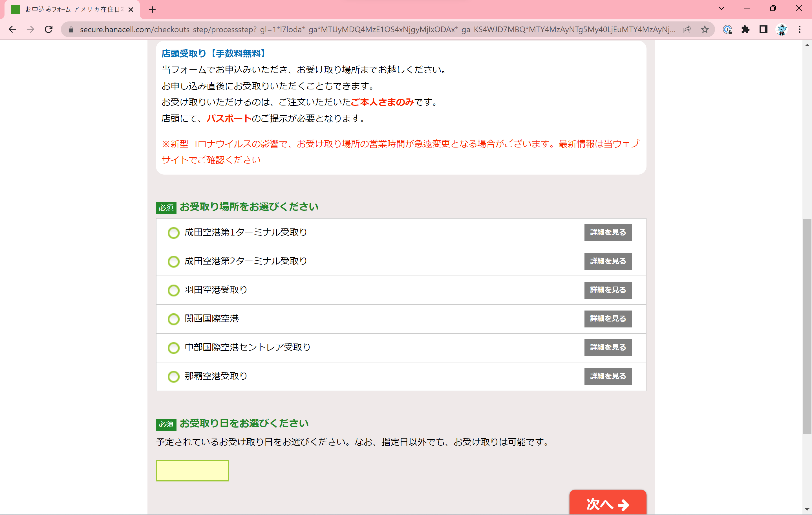The height and width of the screenshot is (515, 812).
Task: Bookmark this page with star icon
Action: pyautogui.click(x=704, y=29)
